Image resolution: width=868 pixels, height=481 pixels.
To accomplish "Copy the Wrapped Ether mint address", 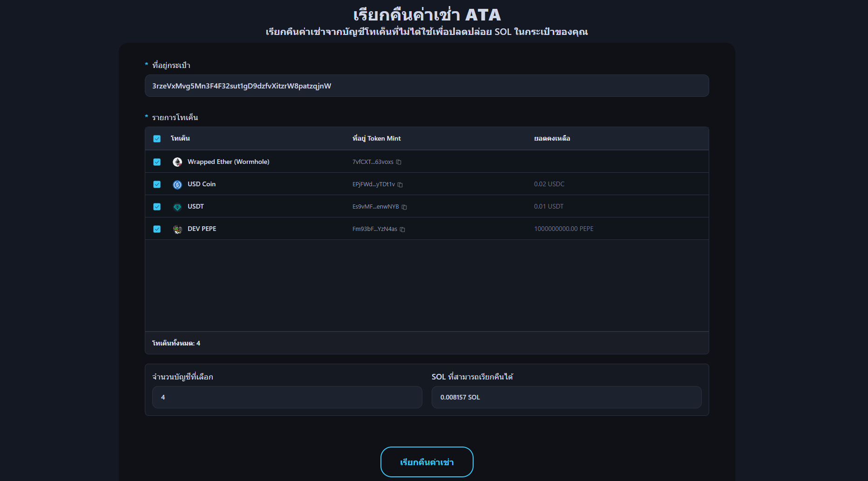I will tap(399, 162).
